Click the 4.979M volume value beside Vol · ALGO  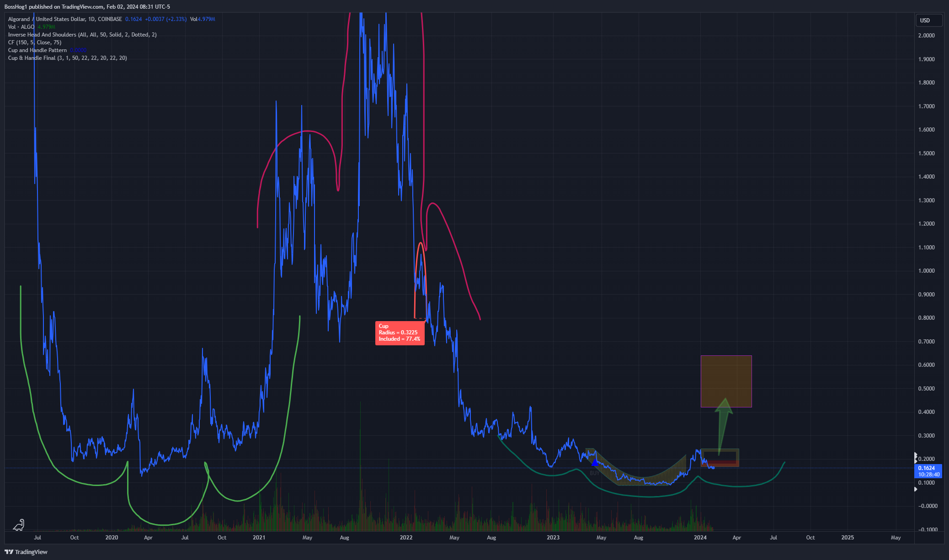46,27
